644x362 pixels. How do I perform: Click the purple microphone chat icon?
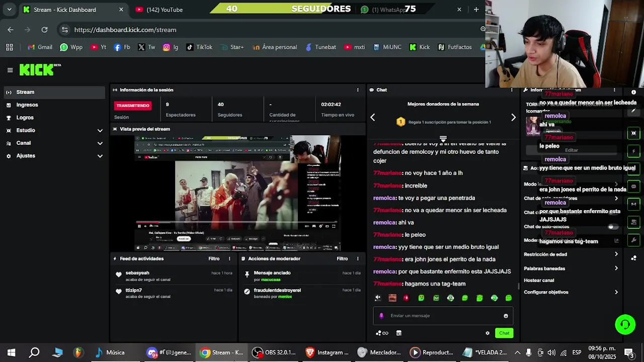coord(381,316)
